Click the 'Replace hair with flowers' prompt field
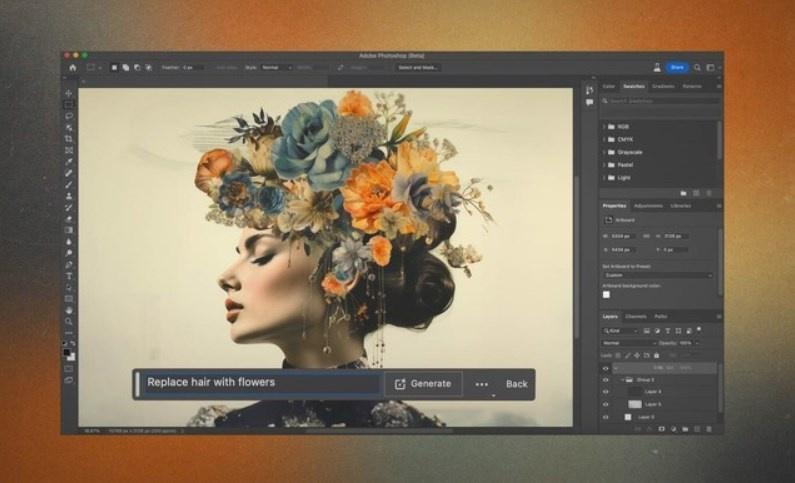Screen dimensions: 795x483 (x=260, y=383)
